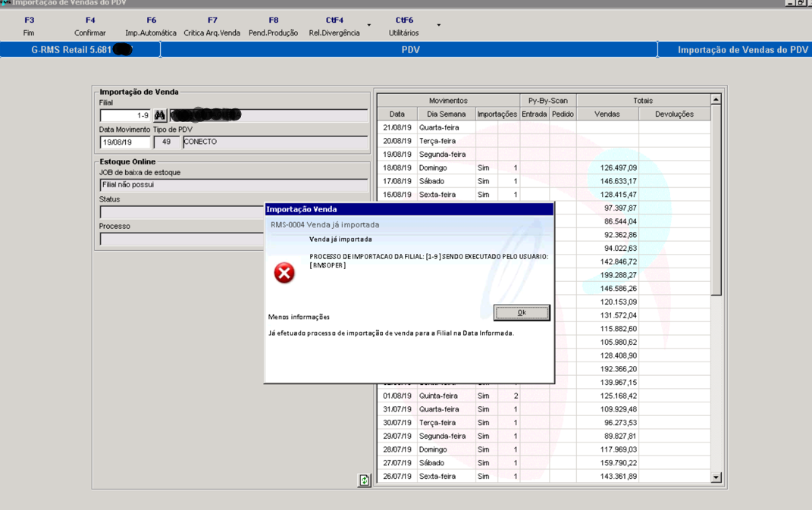Viewport: 812px width, 510px height.
Task: Run F6 Imp.Automática
Action: tap(151, 27)
